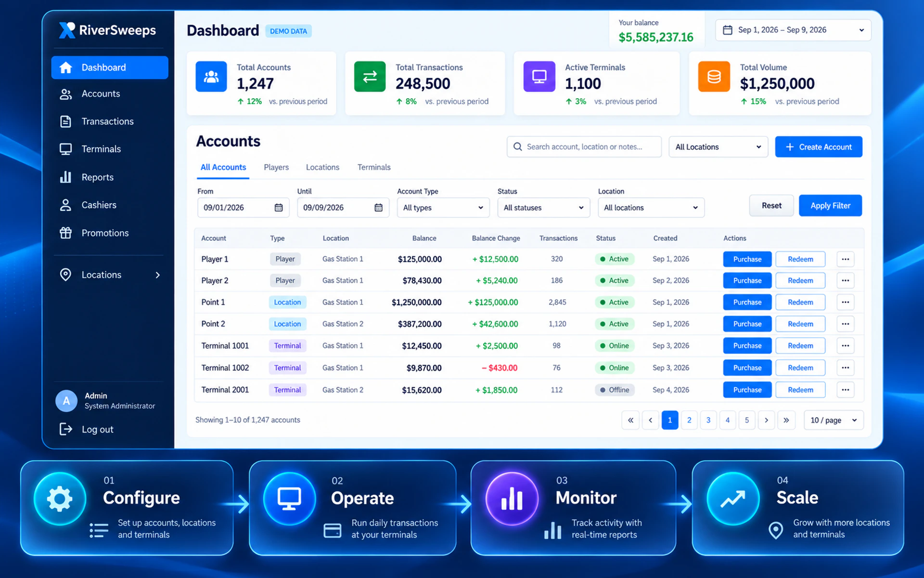Click the Total Accounts people icon

pos(211,77)
